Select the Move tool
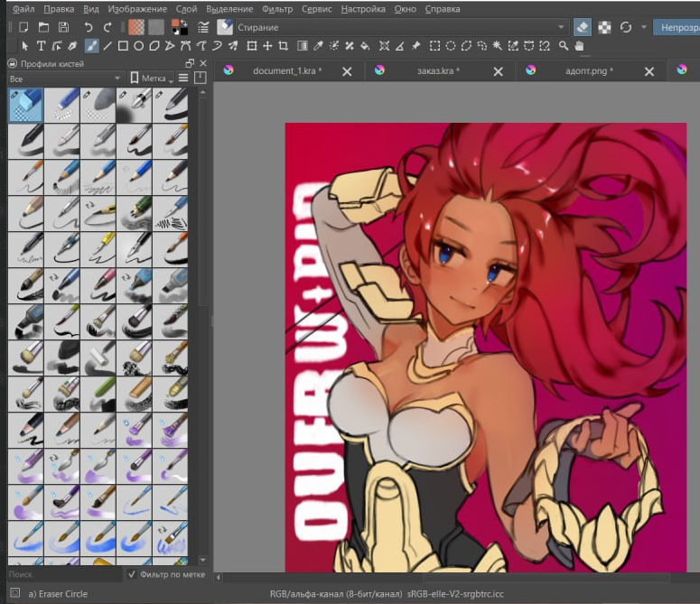This screenshot has height=604, width=700. tap(267, 46)
